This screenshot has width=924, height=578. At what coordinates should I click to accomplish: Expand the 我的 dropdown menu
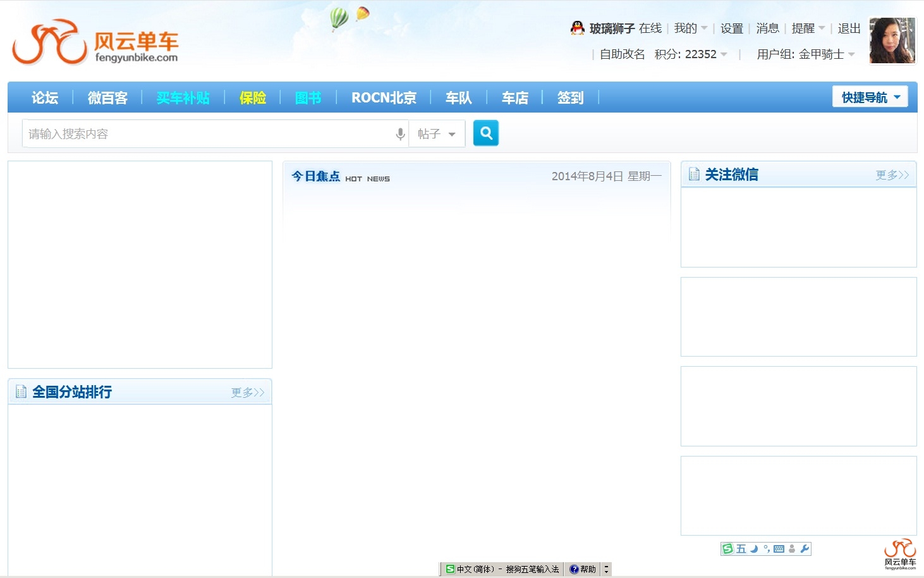pos(690,28)
